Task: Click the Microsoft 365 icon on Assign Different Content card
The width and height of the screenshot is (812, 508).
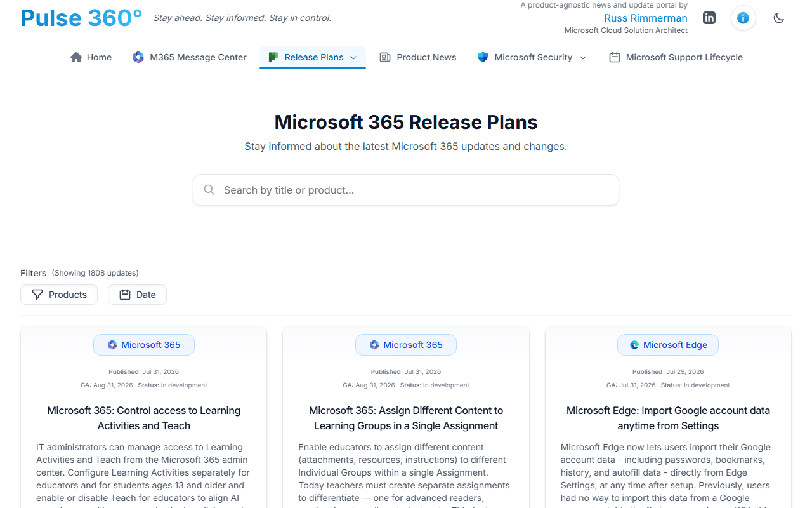Action: click(374, 345)
